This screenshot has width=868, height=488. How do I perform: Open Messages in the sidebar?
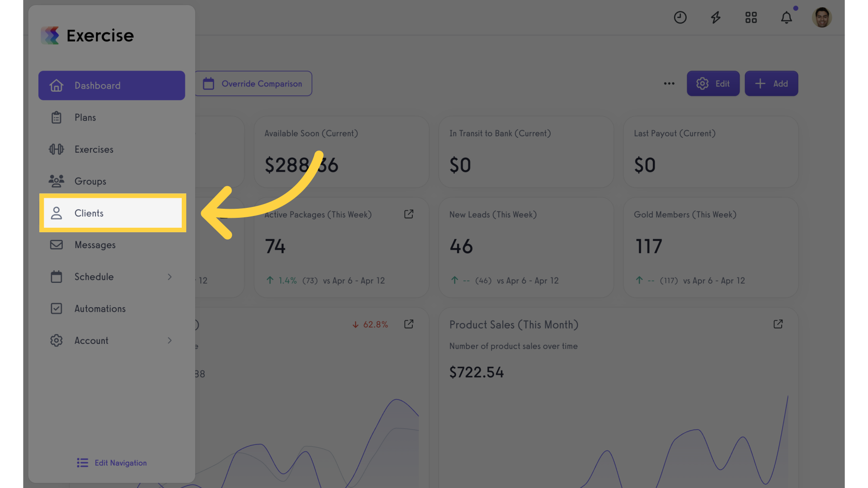tap(112, 245)
